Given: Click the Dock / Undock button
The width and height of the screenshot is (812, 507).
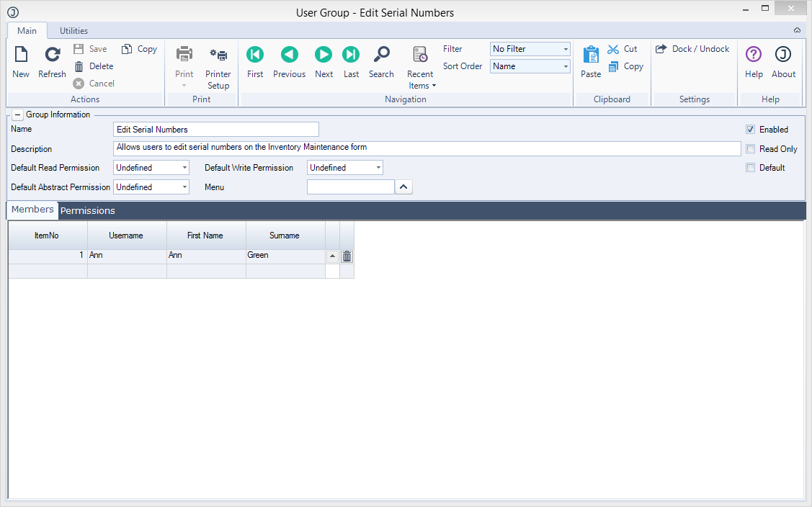Looking at the screenshot, I should (692, 49).
